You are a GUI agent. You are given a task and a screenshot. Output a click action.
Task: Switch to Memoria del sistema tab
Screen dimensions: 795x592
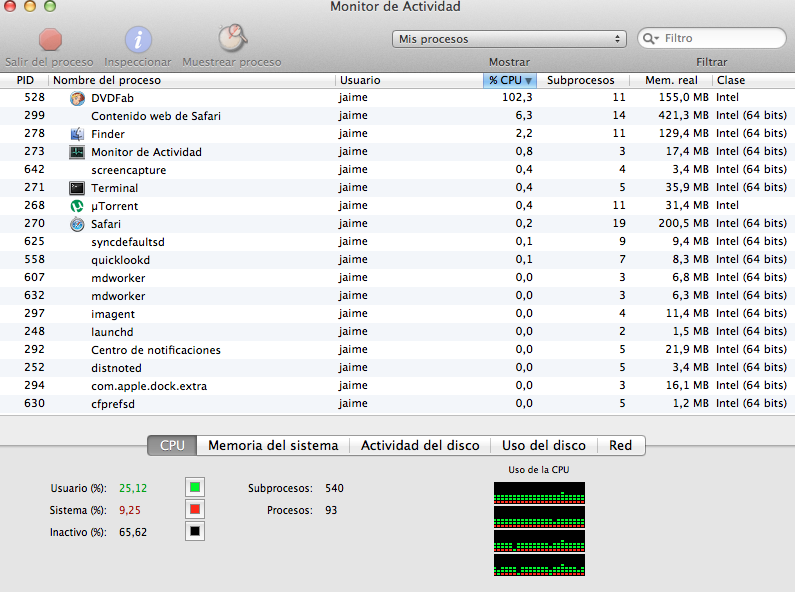point(273,446)
